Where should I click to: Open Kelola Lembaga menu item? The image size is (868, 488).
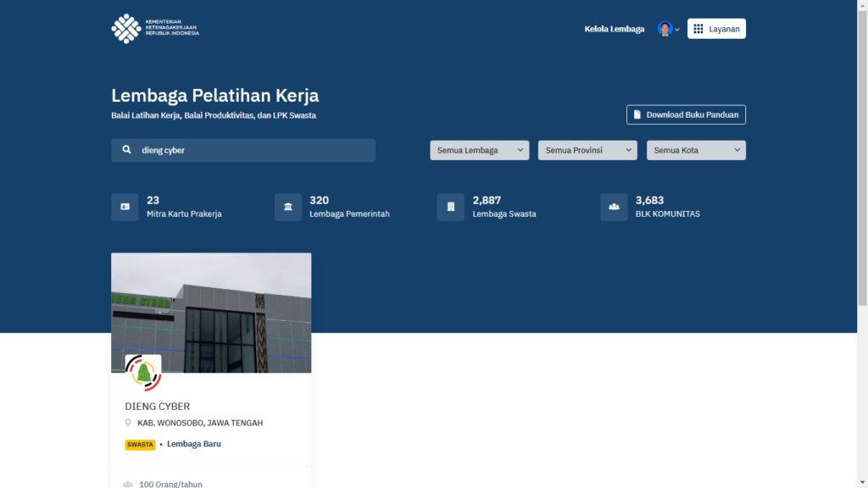614,29
